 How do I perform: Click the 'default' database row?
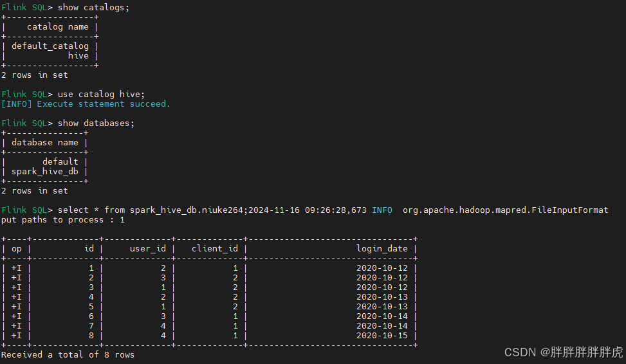(60, 161)
